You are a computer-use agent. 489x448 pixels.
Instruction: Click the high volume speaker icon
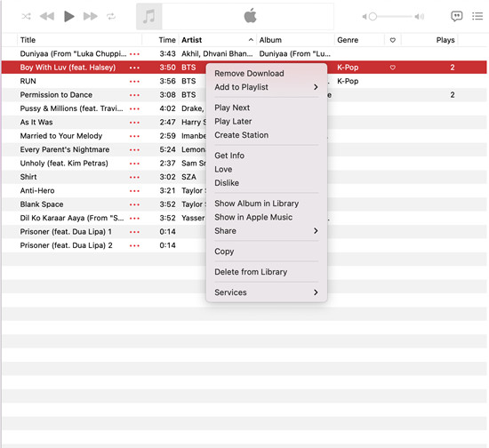[420, 17]
